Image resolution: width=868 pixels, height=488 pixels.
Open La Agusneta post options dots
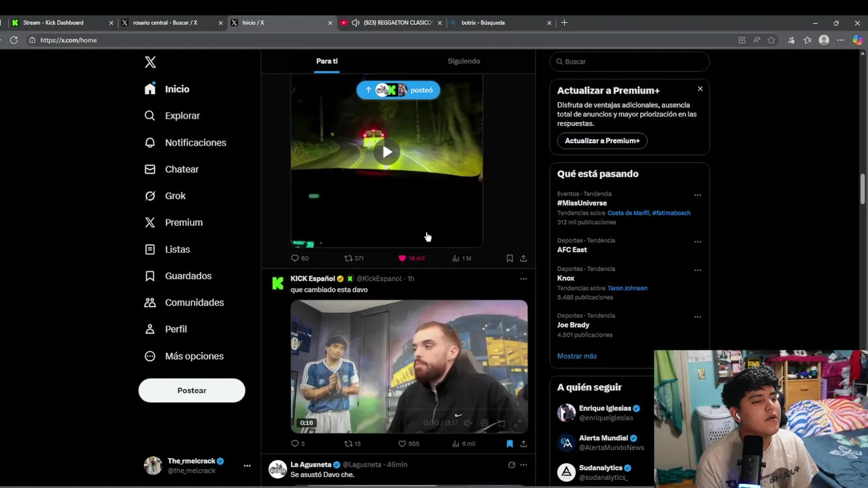coord(523,465)
